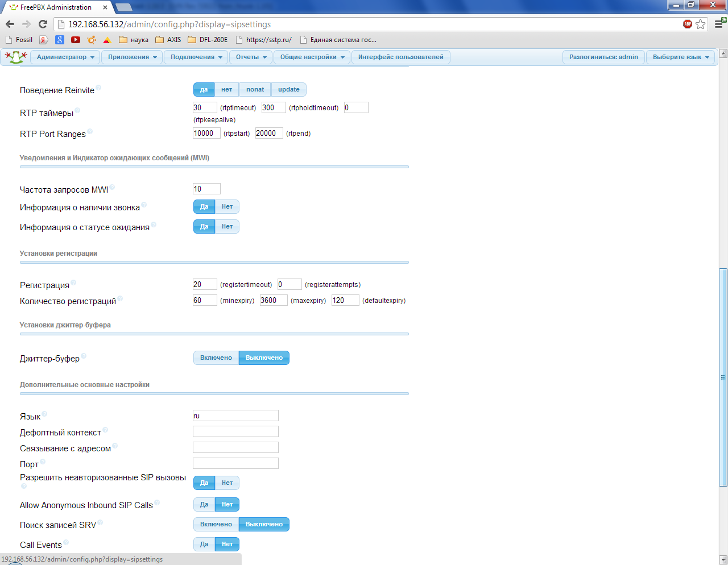The height and width of the screenshot is (565, 728).
Task: Open the Adblock Plus extension icon
Action: pyautogui.click(x=688, y=24)
